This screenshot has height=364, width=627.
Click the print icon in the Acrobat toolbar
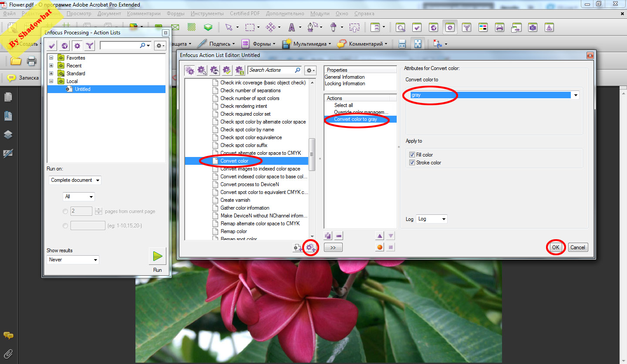point(31,61)
